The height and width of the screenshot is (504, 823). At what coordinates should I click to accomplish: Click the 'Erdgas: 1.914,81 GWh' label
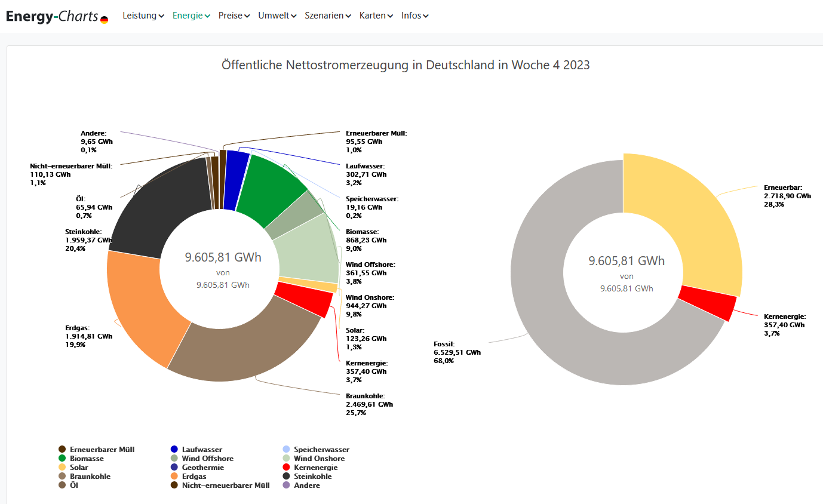click(x=88, y=336)
